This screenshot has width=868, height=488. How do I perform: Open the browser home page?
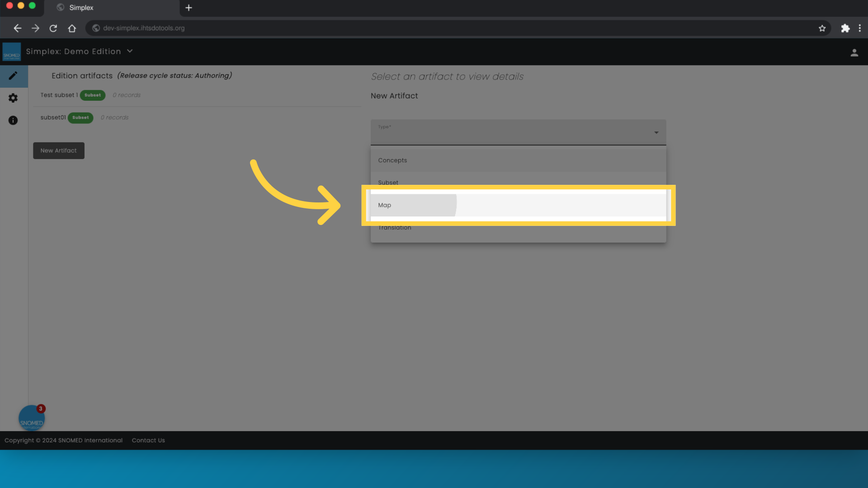[x=72, y=28]
